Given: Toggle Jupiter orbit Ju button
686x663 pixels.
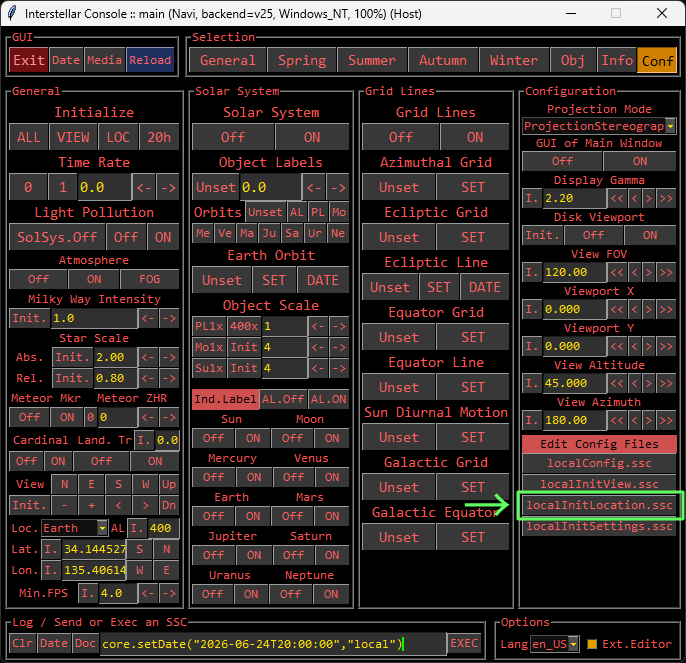Looking at the screenshot, I should [269, 233].
